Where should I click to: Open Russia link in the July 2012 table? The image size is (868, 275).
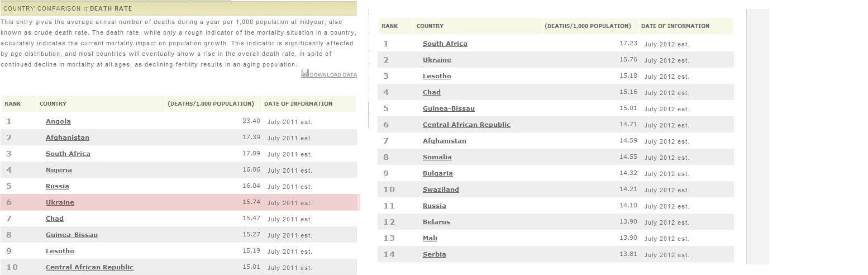(434, 206)
